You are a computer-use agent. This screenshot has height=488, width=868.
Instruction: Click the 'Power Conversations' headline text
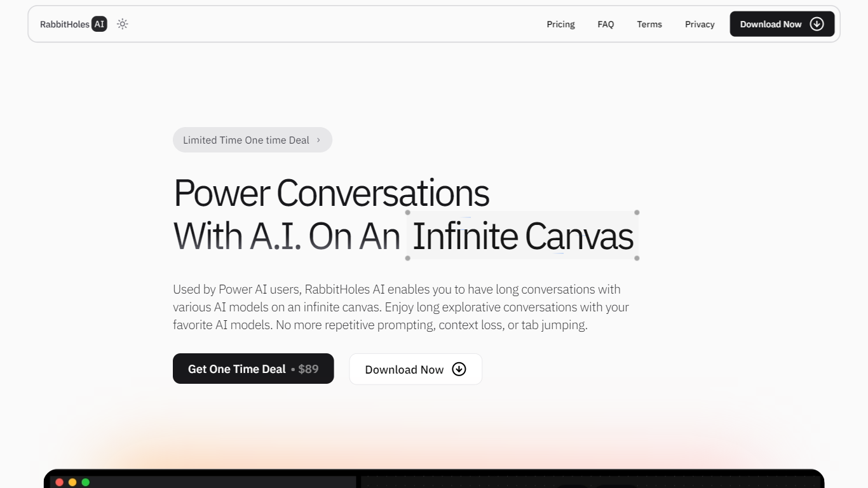pyautogui.click(x=331, y=193)
